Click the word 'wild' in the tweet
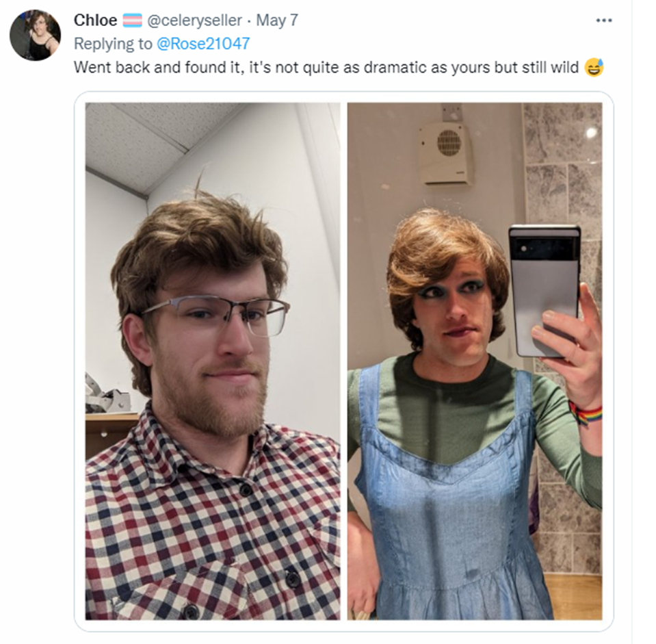This screenshot has width=656, height=644. (x=564, y=68)
